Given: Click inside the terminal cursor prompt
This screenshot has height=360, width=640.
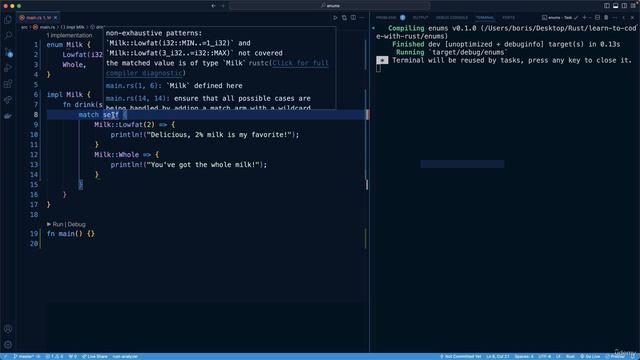Looking at the screenshot, I should pos(378,68).
